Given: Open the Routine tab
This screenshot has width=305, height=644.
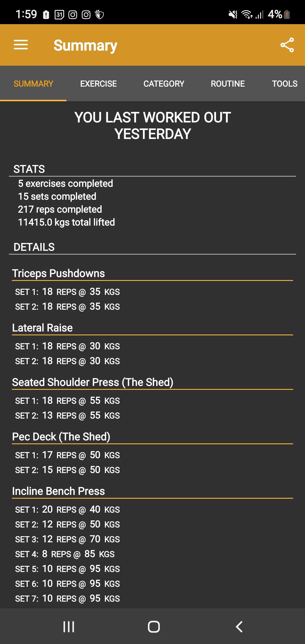Looking at the screenshot, I should 227,83.
